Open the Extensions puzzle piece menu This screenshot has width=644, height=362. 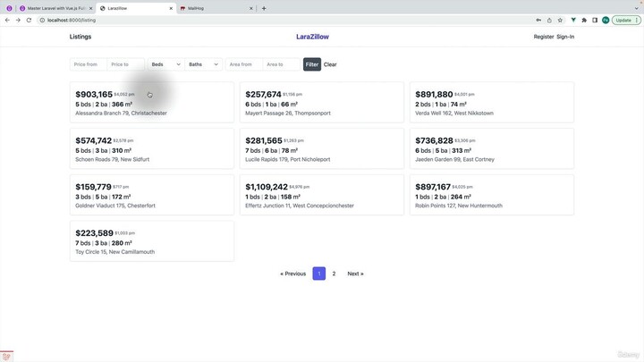pyautogui.click(x=584, y=20)
